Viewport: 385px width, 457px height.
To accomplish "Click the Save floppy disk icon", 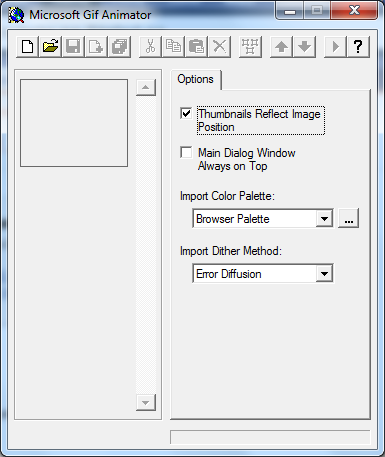I will [73, 47].
